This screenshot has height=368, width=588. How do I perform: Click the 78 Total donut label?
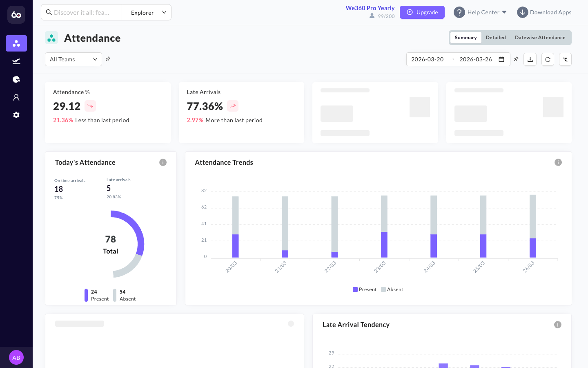point(111,245)
